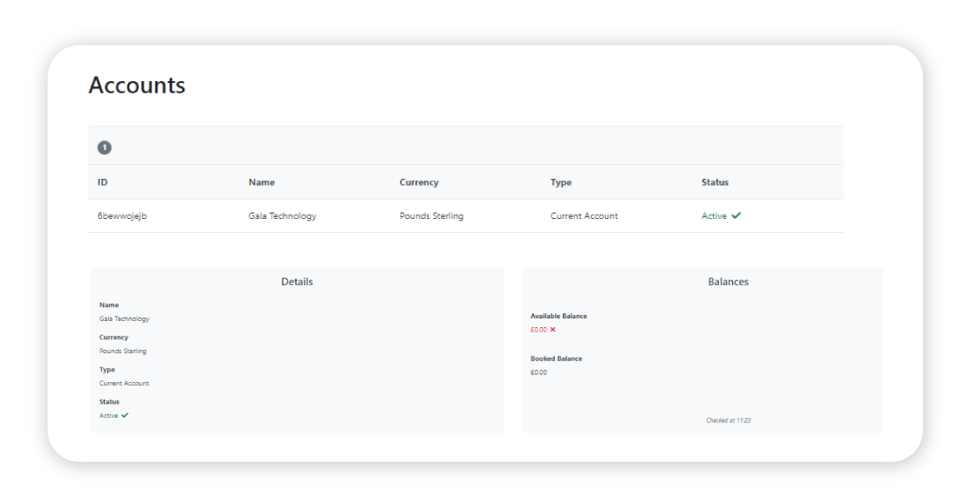This screenshot has height=492, width=980.
Task: Click the Type column header
Action: [x=561, y=182]
